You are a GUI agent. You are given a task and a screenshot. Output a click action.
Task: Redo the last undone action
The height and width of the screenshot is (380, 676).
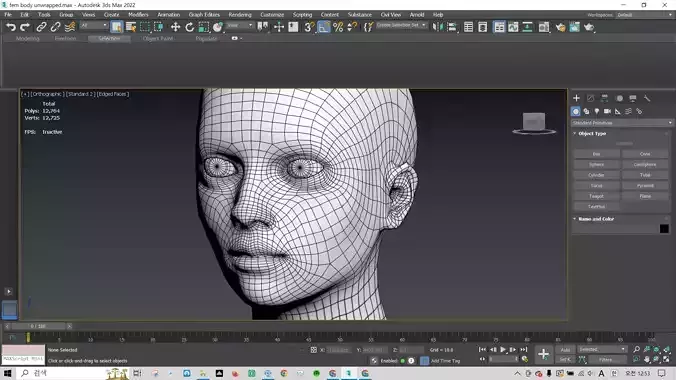(x=25, y=27)
